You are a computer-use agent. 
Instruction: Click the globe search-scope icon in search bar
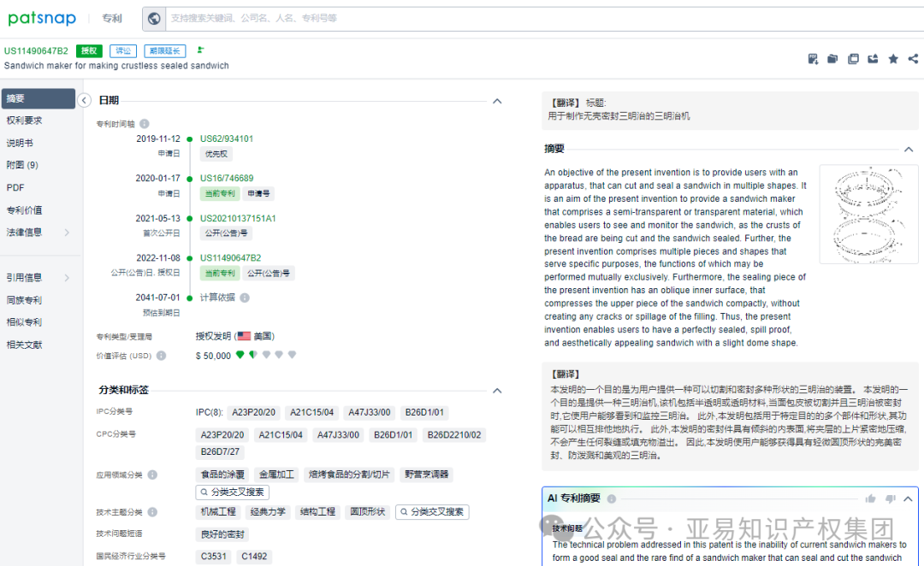tap(154, 18)
